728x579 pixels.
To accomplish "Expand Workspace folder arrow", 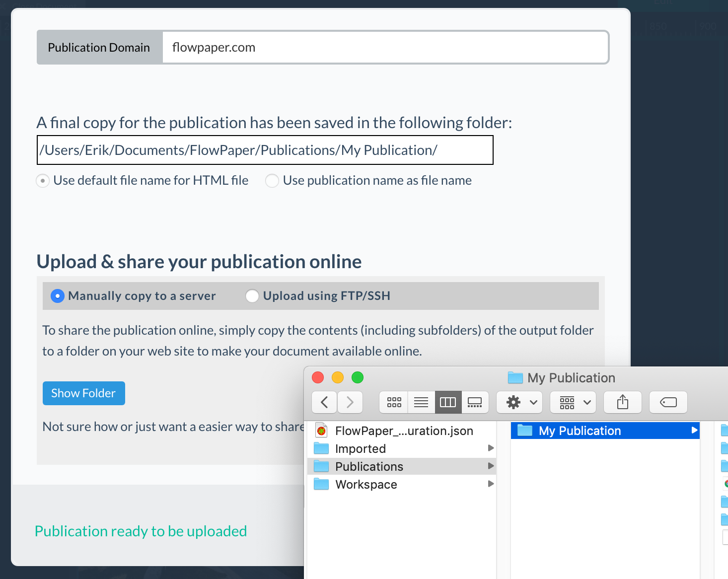I will [491, 484].
